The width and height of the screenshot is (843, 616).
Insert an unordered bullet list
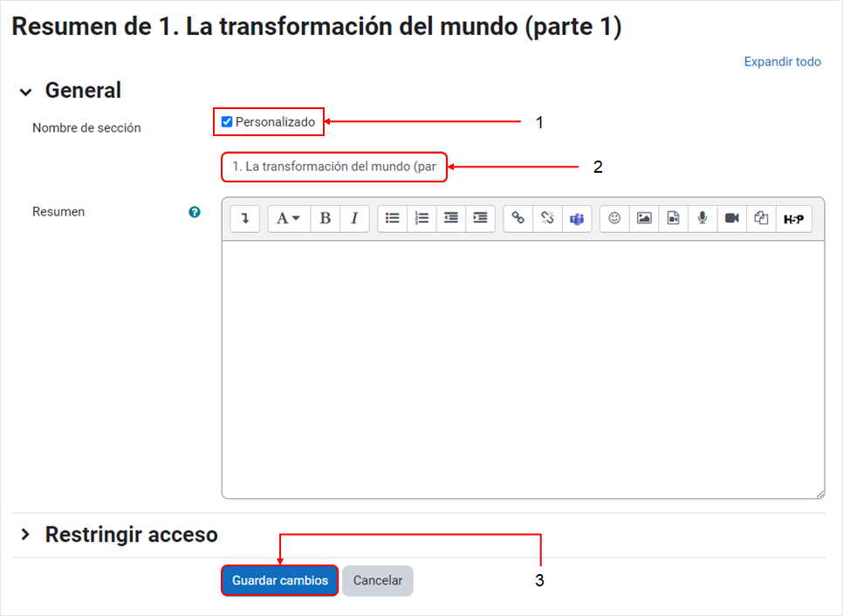pyautogui.click(x=393, y=218)
